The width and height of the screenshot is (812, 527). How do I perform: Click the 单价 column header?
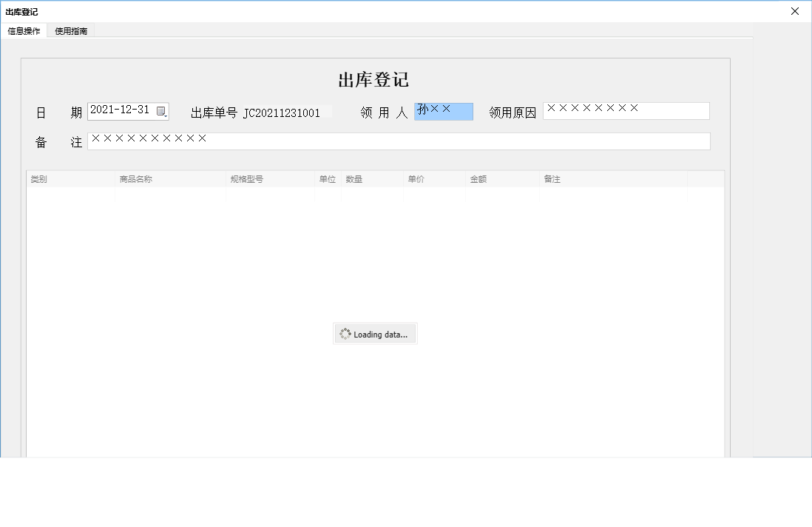pyautogui.click(x=416, y=178)
